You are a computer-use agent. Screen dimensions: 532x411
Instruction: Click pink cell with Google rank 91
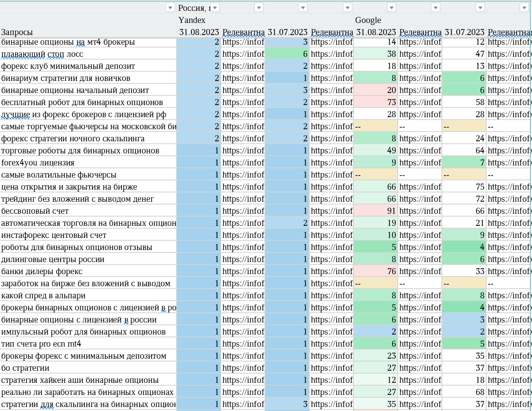tap(376, 211)
